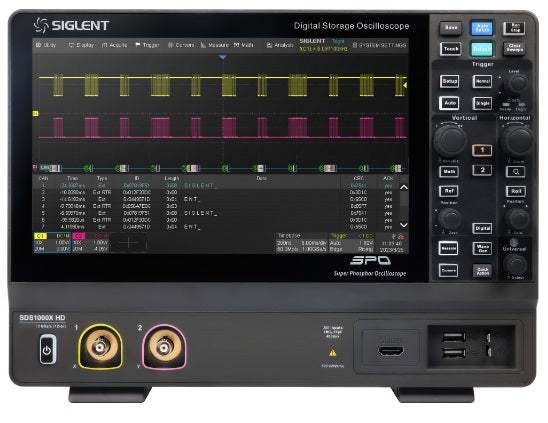Select Normal trigger mode button
Image resolution: width=548 pixels, height=423 pixels.
[x=482, y=81]
